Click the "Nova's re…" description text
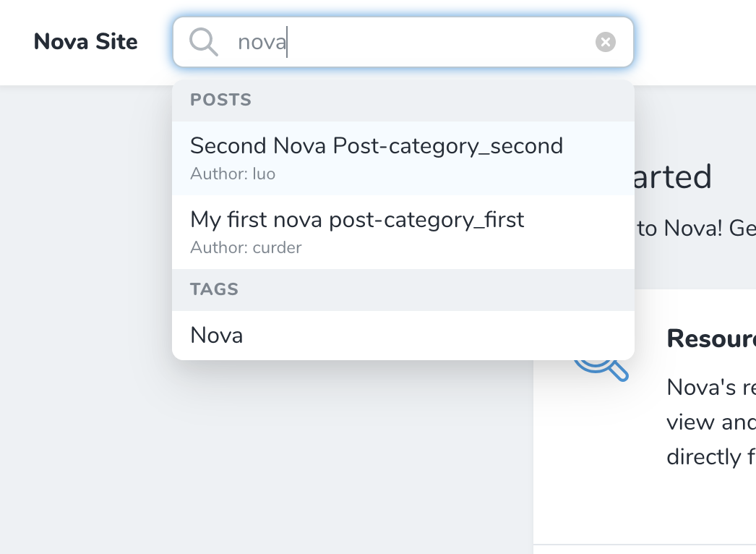 click(711, 388)
